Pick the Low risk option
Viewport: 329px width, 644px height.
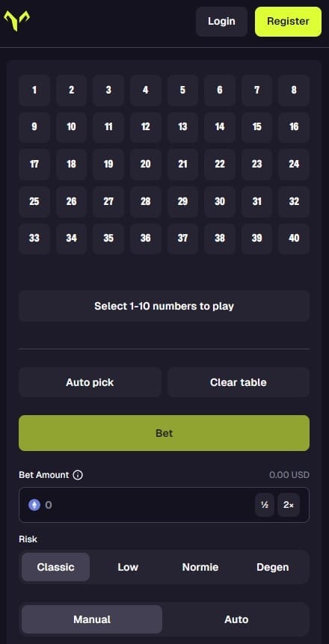pos(128,567)
